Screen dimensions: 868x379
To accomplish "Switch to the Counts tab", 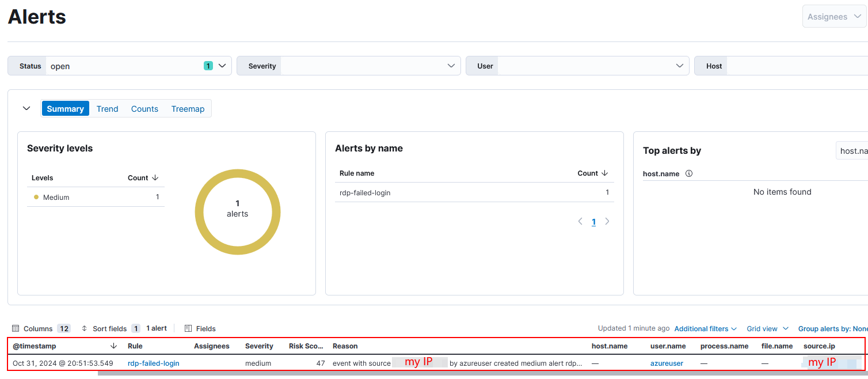I will [x=144, y=108].
